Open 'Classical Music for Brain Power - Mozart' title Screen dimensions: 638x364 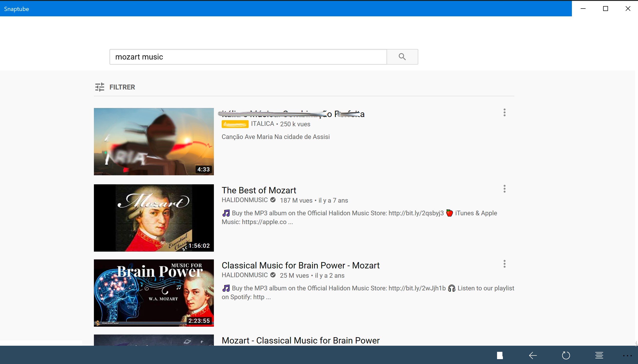coord(300,265)
